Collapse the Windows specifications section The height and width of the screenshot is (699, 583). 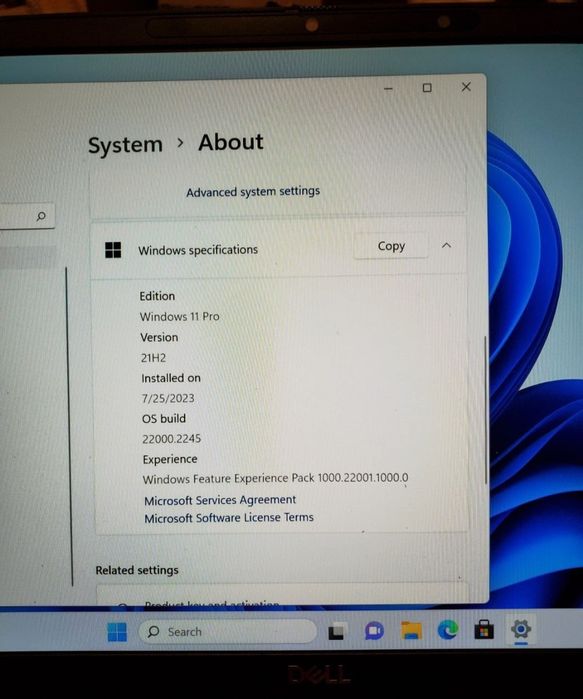tap(446, 245)
